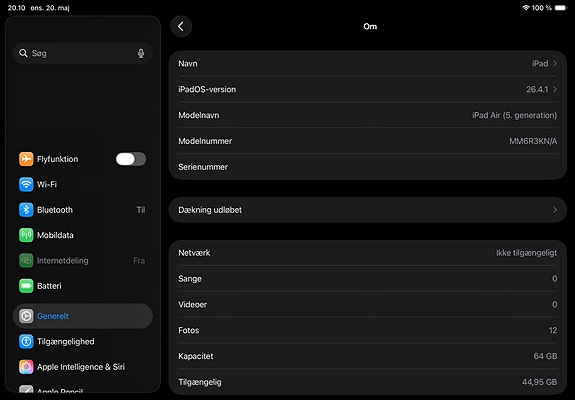Open Batteri settings icon
575x400 pixels.
pos(26,286)
